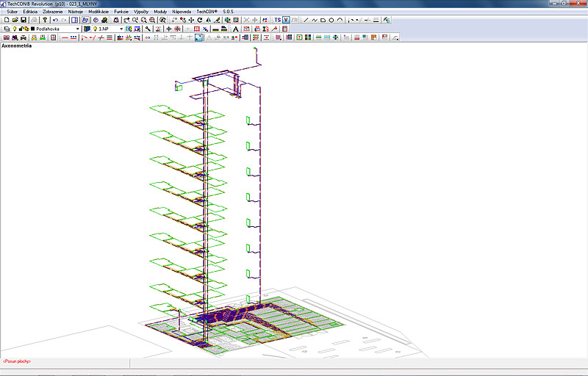Click the blue floor book icon
Screen dimensions: 588x376
87,29
